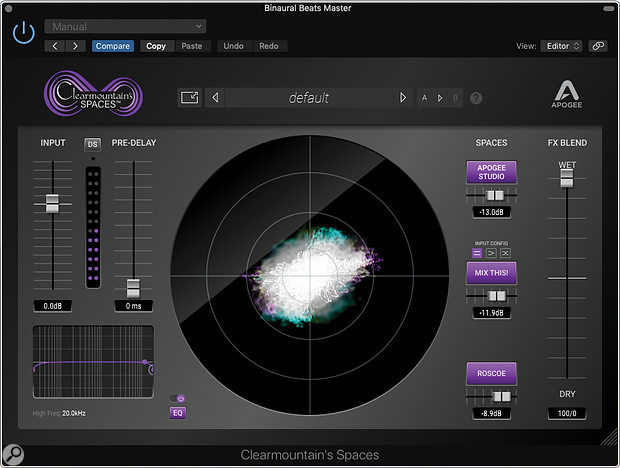Click the EQ low-cut curve at the graph's left end
The height and width of the screenshot is (468, 620).
coord(36,367)
